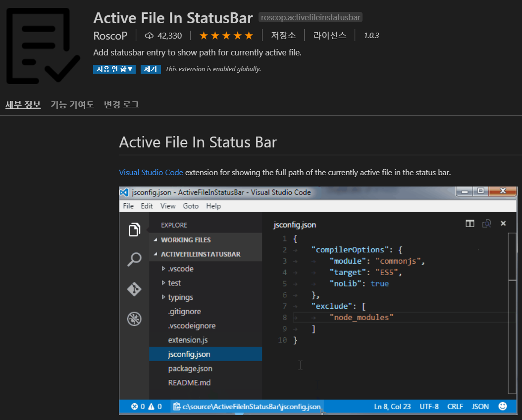Open the 사용 안 함 dropdown
This screenshot has width=522, height=420.
pos(114,69)
